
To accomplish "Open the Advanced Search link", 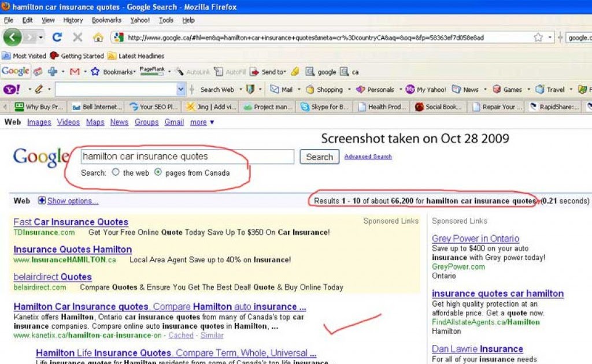I will tap(368, 157).
